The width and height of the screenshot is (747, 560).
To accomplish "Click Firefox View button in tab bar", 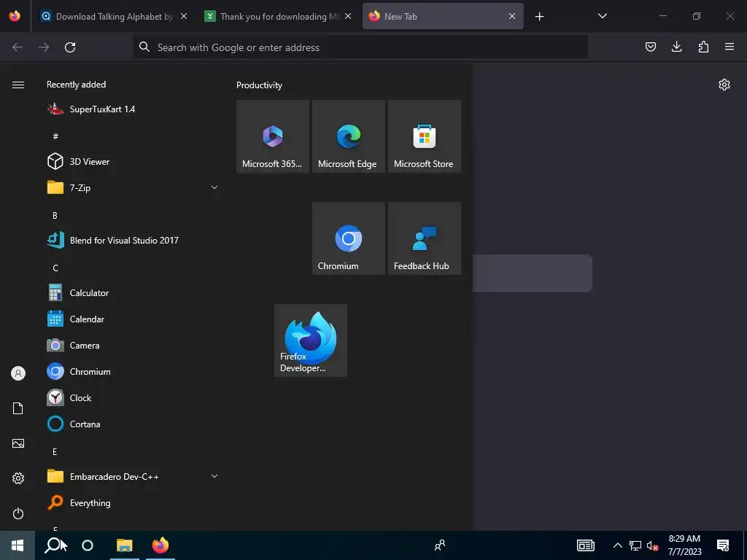I will click(x=15, y=16).
